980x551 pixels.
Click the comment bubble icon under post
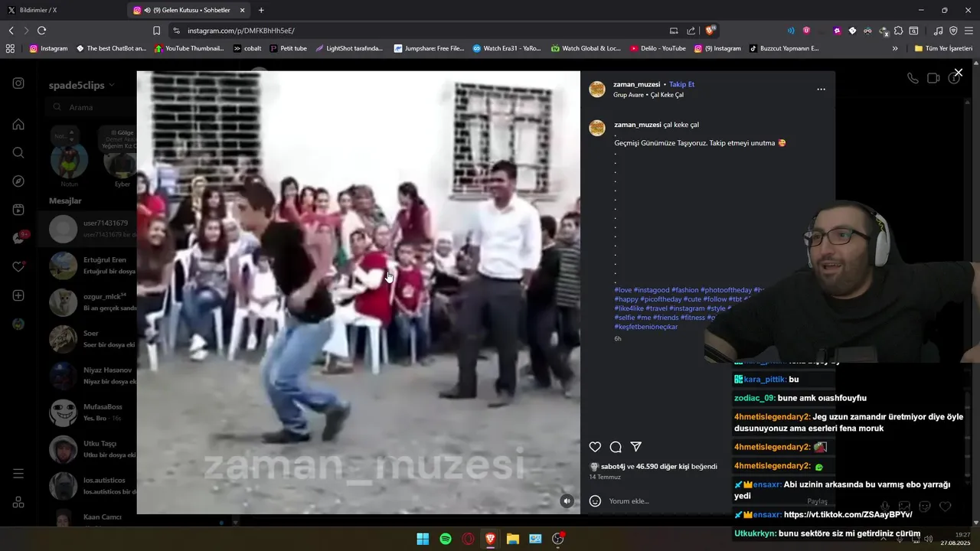(x=616, y=447)
